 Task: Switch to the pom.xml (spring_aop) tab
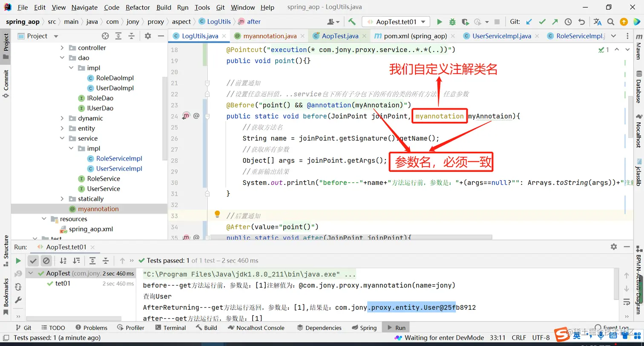415,36
